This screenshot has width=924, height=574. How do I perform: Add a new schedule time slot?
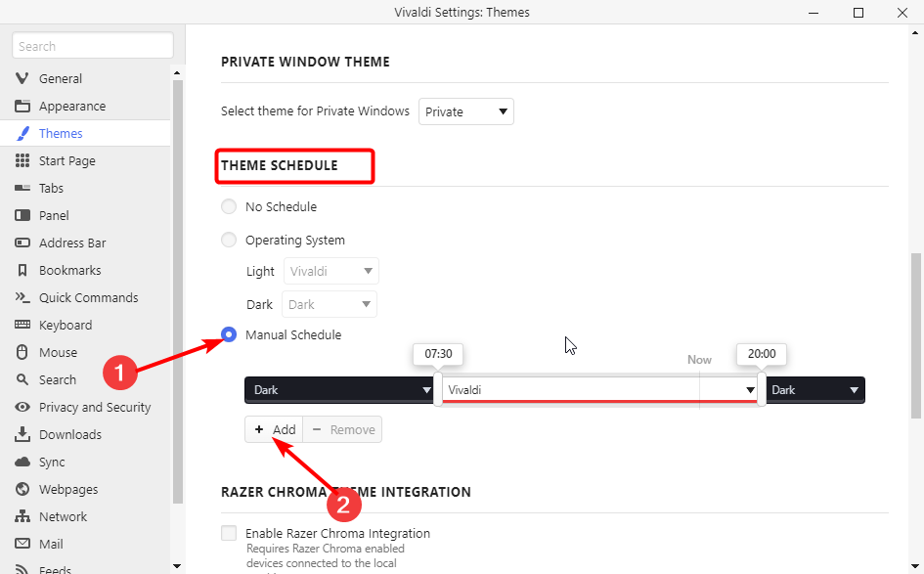(x=274, y=429)
